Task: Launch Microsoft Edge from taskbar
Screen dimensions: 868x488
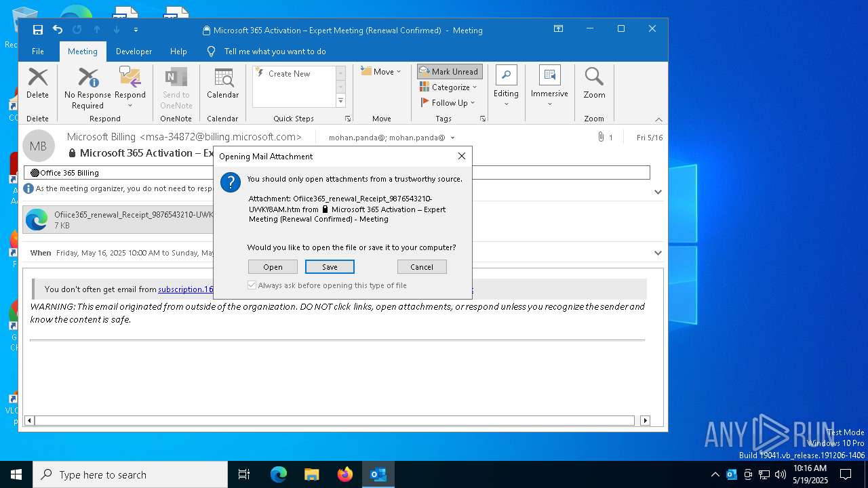Action: (279, 474)
